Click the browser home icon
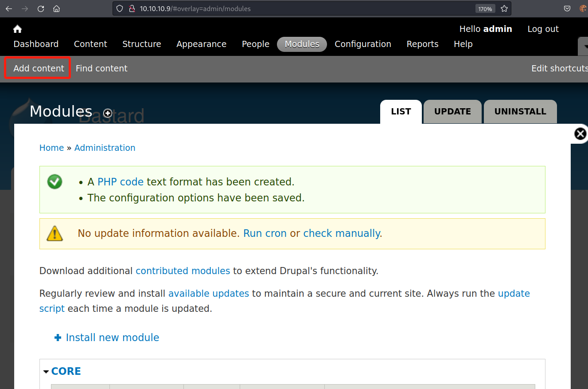The image size is (588, 389). point(56,8)
